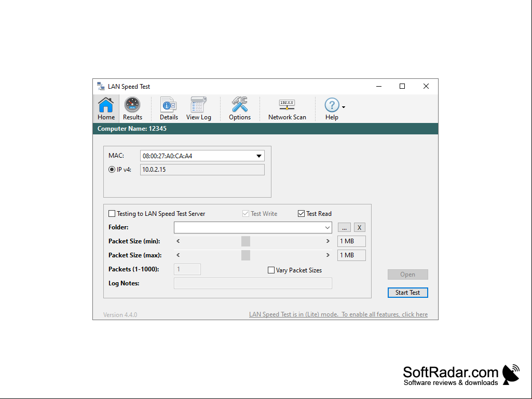Image resolution: width=532 pixels, height=399 pixels.
Task: Expand the Help dropdown arrow
Action: coord(344,107)
